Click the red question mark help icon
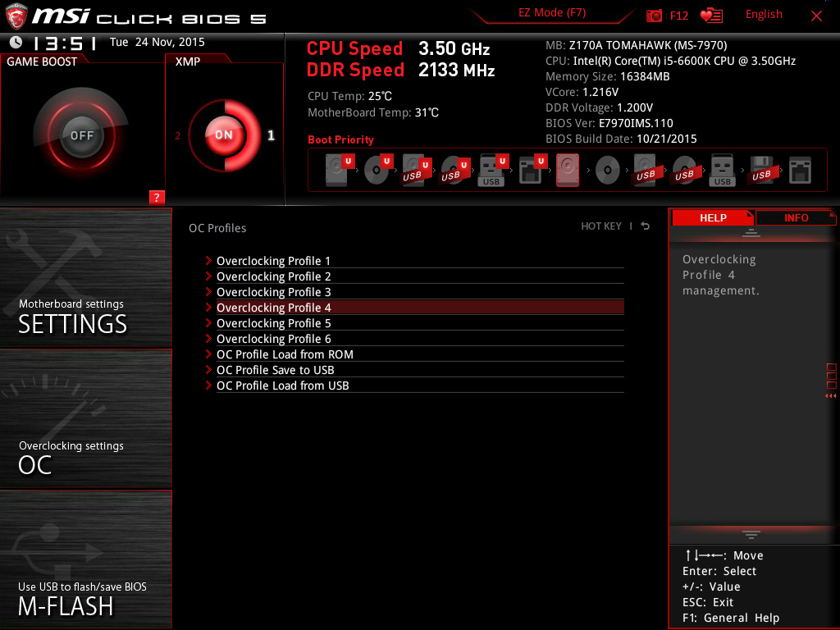This screenshot has width=840, height=630. [157, 197]
